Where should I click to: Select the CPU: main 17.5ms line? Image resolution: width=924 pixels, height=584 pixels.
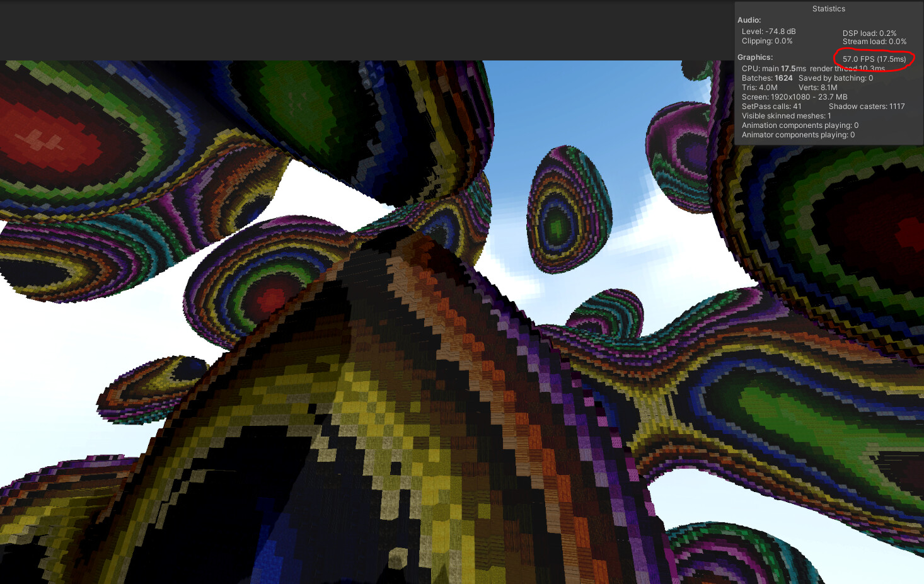pyautogui.click(x=774, y=69)
